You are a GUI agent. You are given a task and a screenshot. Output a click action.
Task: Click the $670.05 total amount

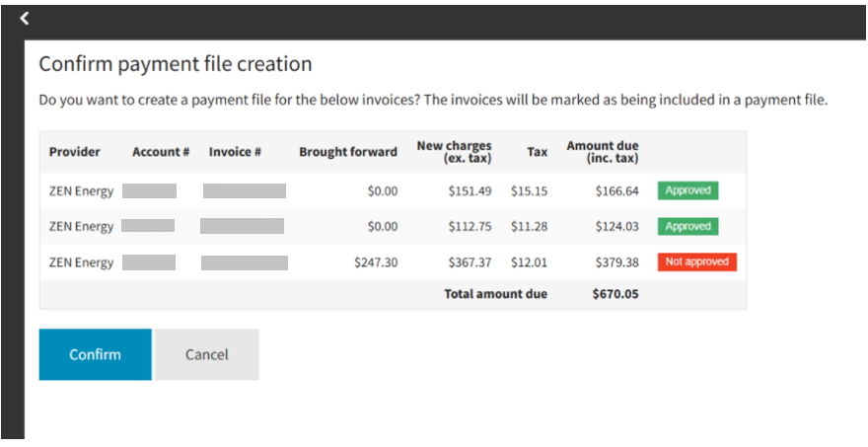pos(615,294)
